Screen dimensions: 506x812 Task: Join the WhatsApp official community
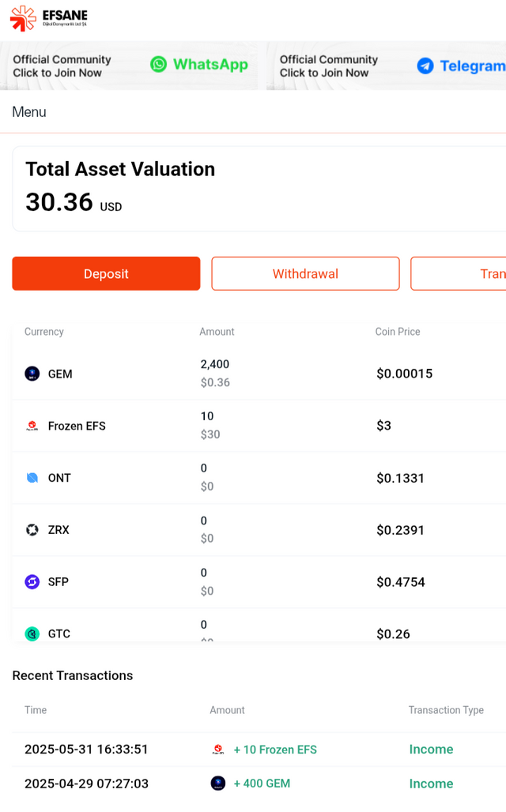(x=129, y=66)
